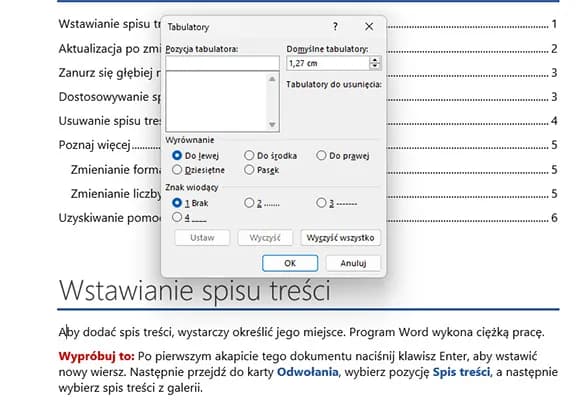
Task: Select leader option 3 dashed line
Action: pyautogui.click(x=321, y=203)
